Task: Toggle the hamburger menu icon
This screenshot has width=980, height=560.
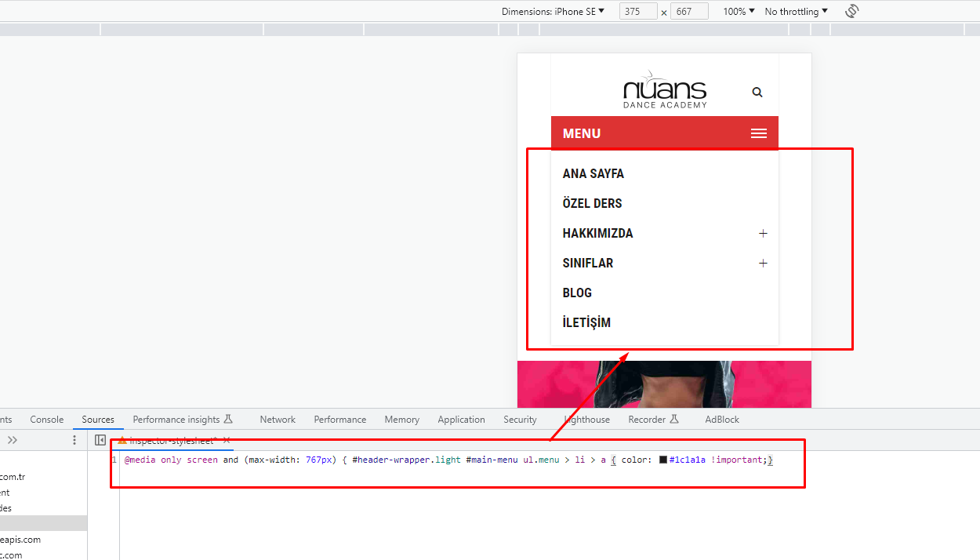Action: 758,133
